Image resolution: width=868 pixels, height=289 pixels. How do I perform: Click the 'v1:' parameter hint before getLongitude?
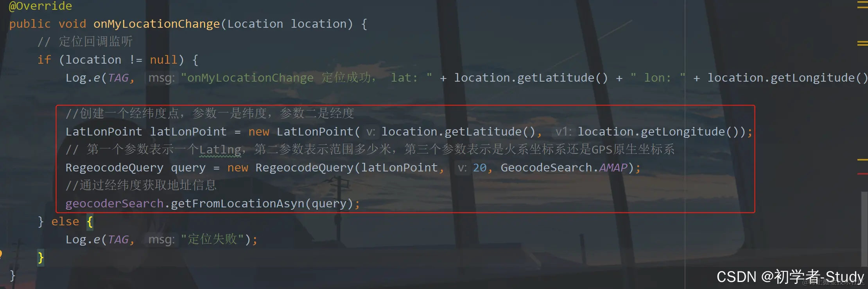tap(563, 132)
